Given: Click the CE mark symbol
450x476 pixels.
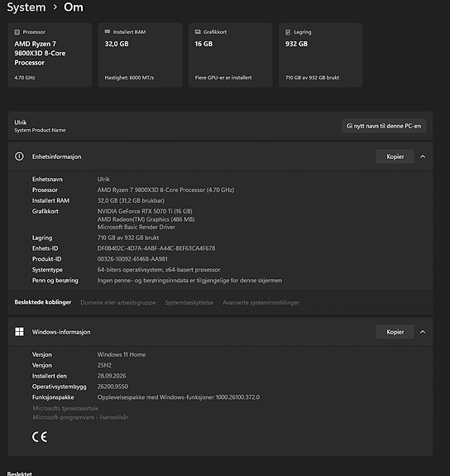Looking at the screenshot, I should (x=40, y=437).
